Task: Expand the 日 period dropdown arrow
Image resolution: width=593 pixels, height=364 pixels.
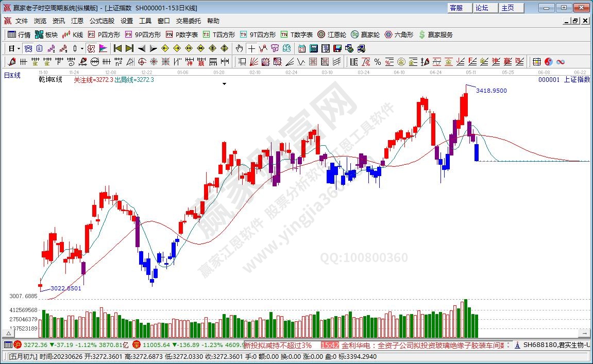Action: click(x=19, y=48)
